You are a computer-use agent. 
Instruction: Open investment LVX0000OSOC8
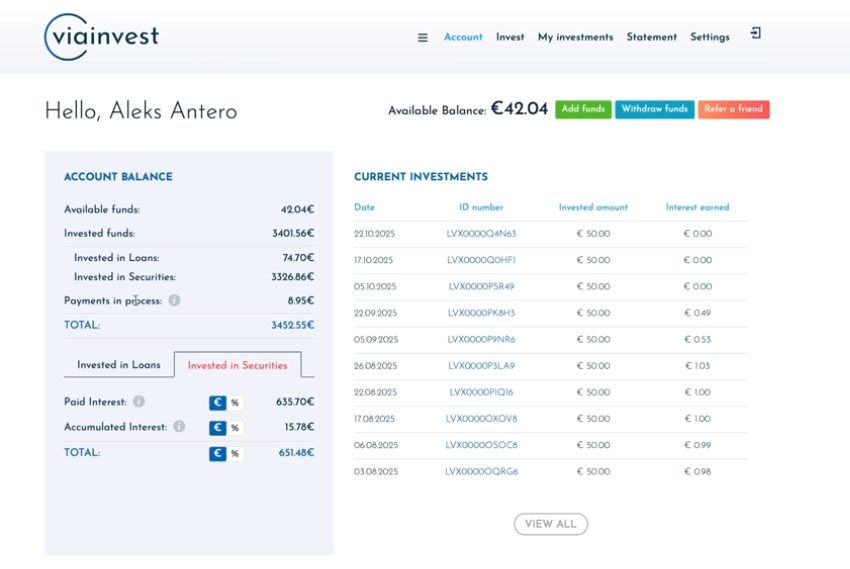481,445
